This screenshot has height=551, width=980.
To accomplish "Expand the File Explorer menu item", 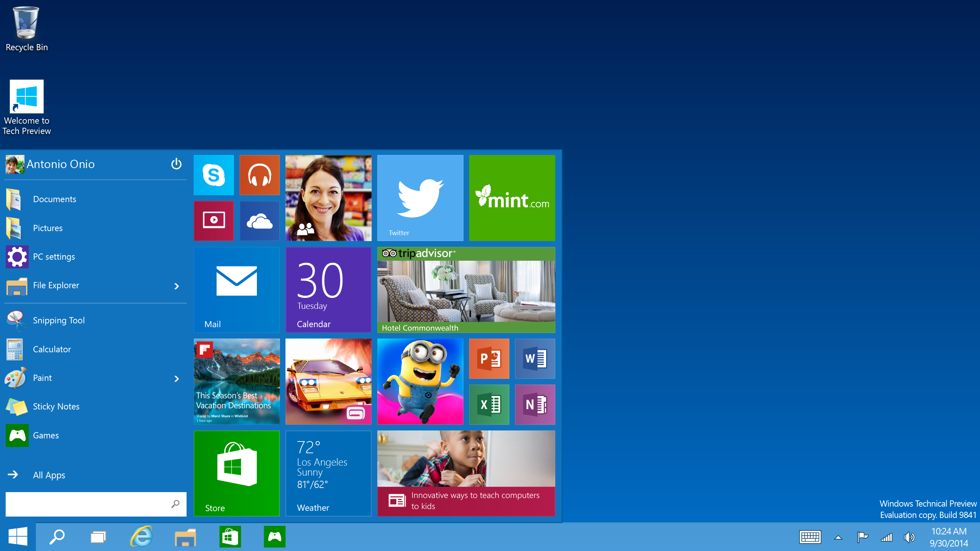I will [x=176, y=285].
